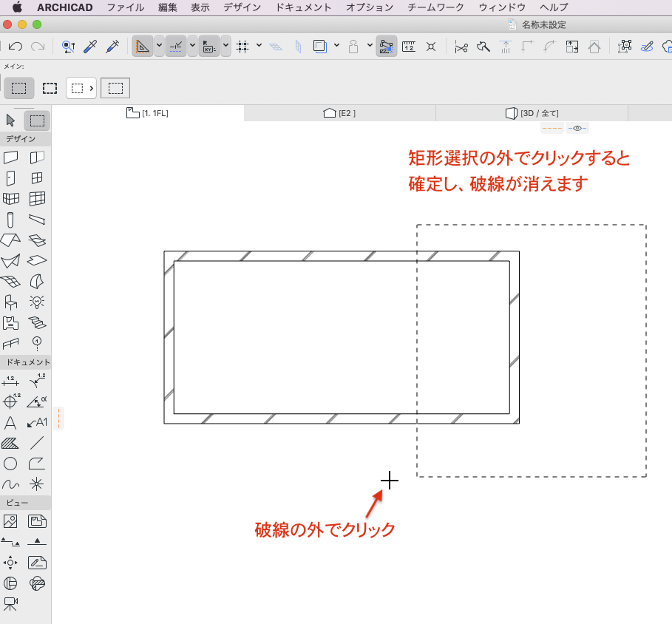The image size is (672, 624).
Task: Select the Slab tool
Action: pyautogui.click(x=37, y=260)
